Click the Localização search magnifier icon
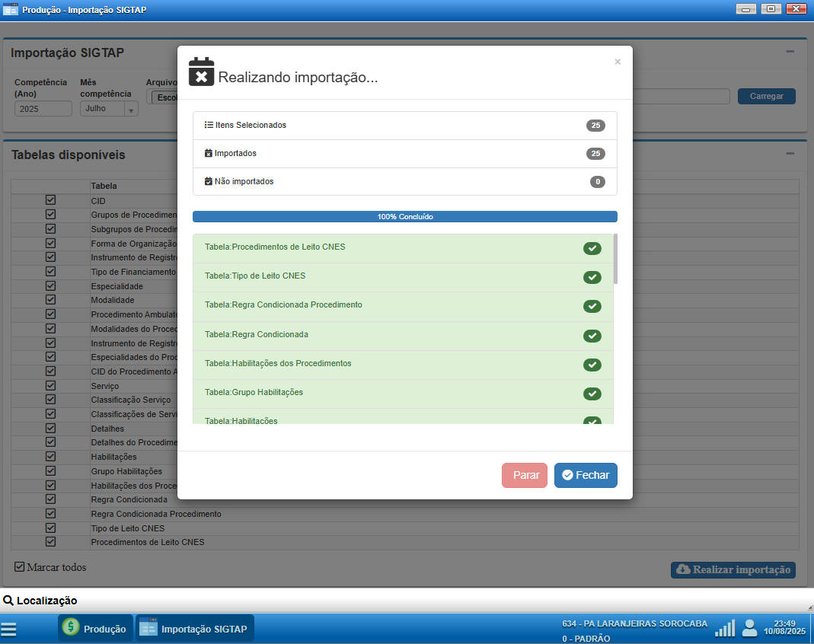 click(x=8, y=601)
